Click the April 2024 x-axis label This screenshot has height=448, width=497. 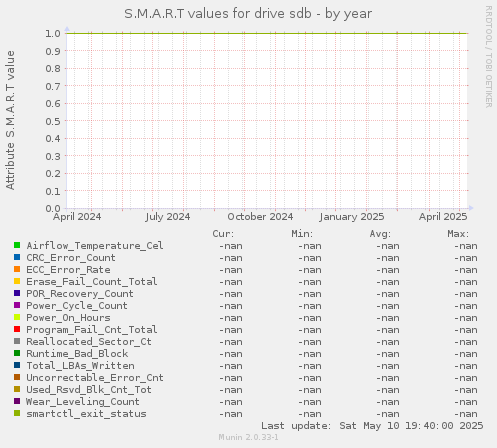tap(77, 217)
